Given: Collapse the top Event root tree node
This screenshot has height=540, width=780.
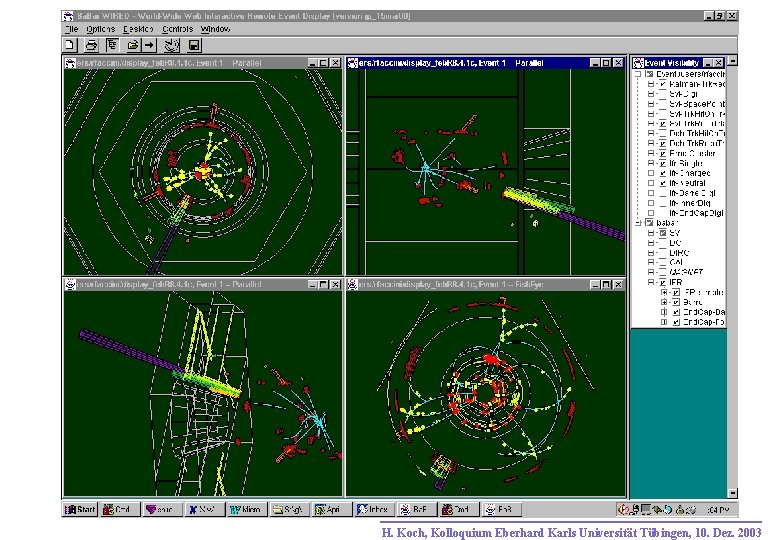Looking at the screenshot, I should click(638, 74).
